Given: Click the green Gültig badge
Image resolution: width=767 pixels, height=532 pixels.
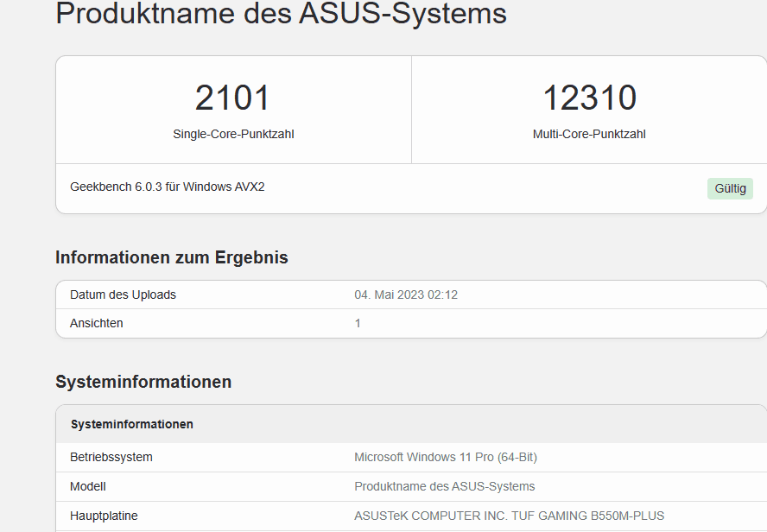Looking at the screenshot, I should pyautogui.click(x=730, y=189).
